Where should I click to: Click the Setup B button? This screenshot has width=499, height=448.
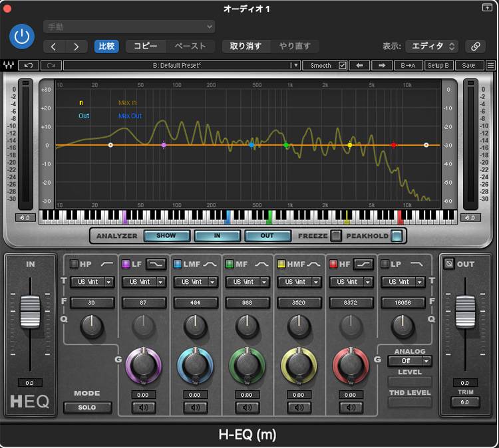(x=438, y=66)
